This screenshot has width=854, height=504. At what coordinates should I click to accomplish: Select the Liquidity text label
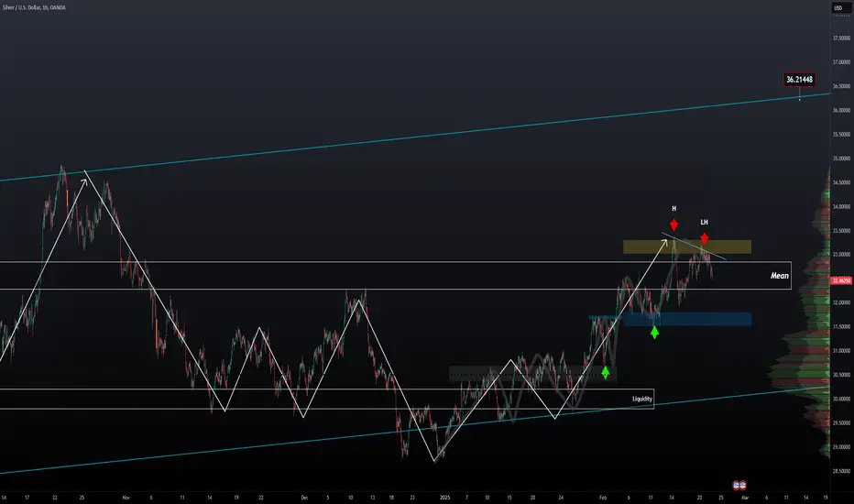(641, 399)
